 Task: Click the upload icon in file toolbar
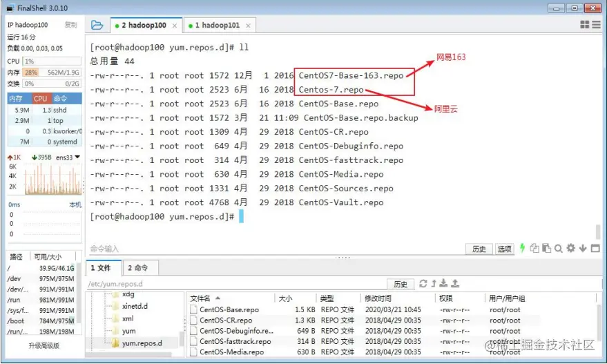coord(455,283)
